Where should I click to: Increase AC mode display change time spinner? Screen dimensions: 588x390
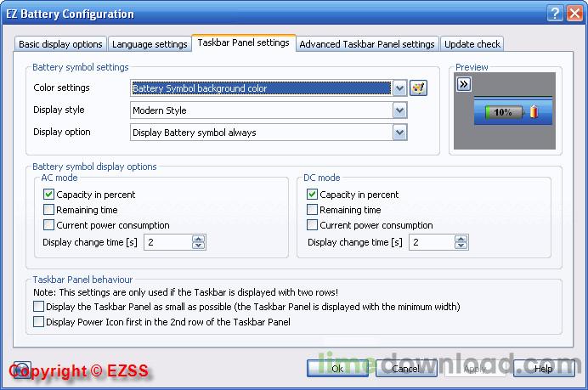pos(198,239)
